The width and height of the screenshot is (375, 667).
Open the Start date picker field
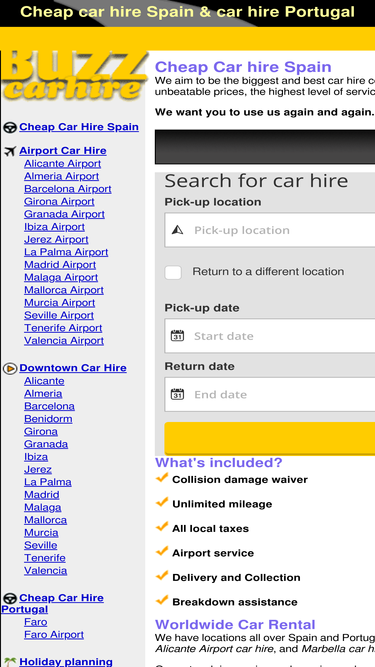point(270,336)
